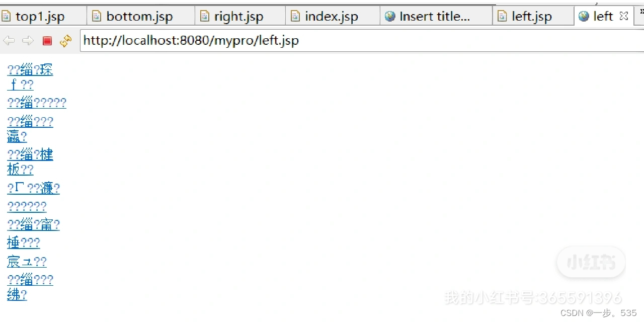Click the localhost left.jsp URL address field
Viewport: 644px width, 322px height.
362,40
